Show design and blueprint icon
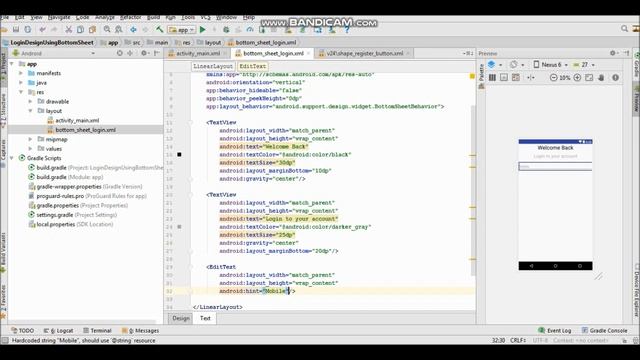Image resolution: width=640 pixels, height=360 pixels. point(516,78)
